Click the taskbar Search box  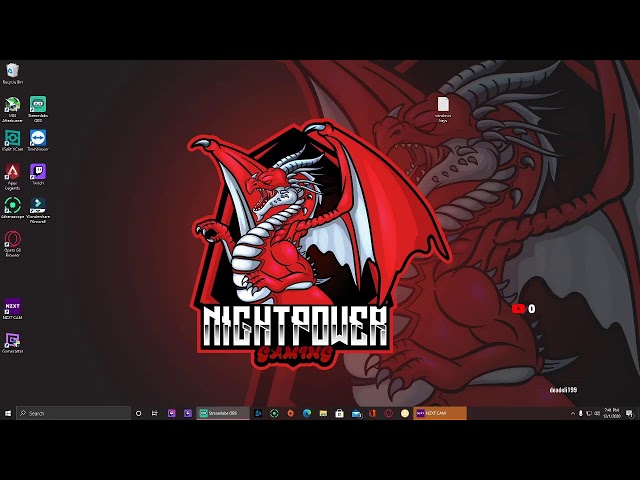73,413
